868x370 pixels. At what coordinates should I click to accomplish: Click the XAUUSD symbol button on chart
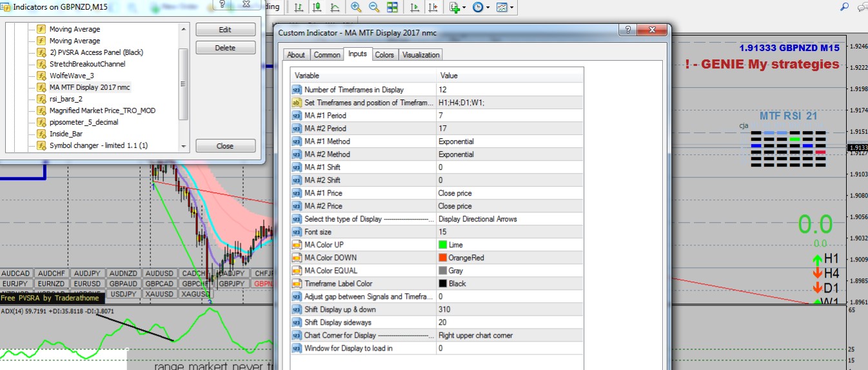[159, 294]
